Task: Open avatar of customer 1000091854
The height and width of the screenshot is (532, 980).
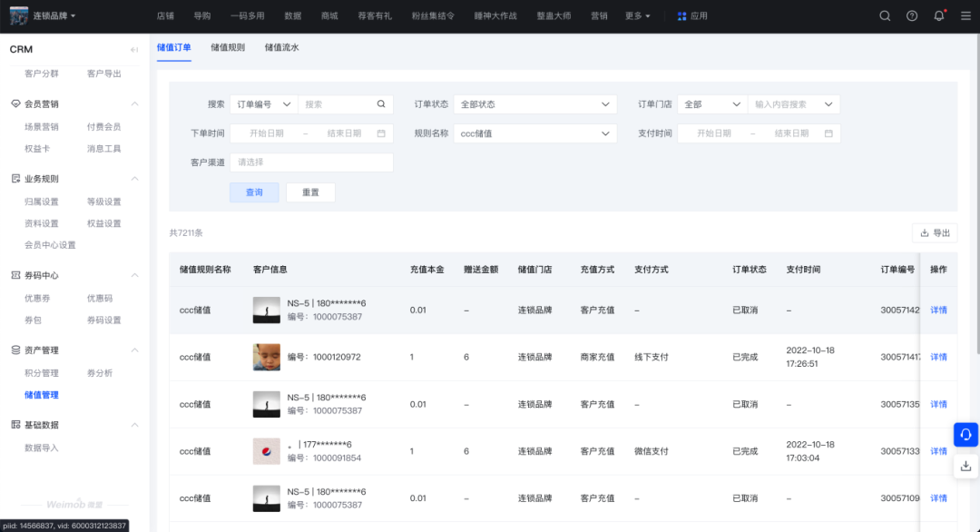Action: point(266,450)
